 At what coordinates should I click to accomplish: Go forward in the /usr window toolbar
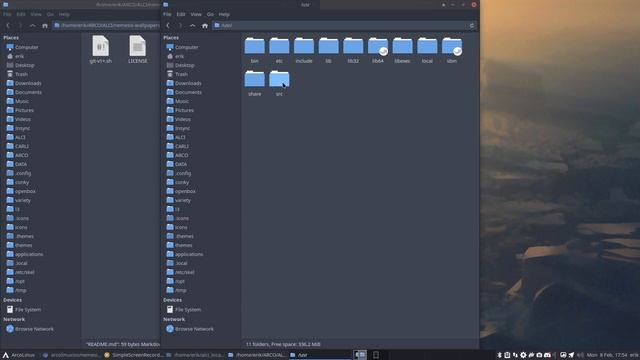click(180, 25)
